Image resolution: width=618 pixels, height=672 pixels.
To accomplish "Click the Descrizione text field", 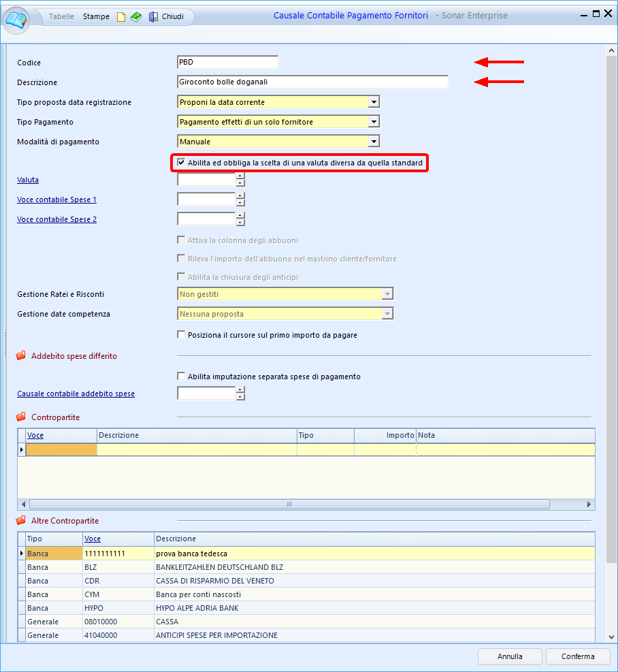I will (x=312, y=82).
